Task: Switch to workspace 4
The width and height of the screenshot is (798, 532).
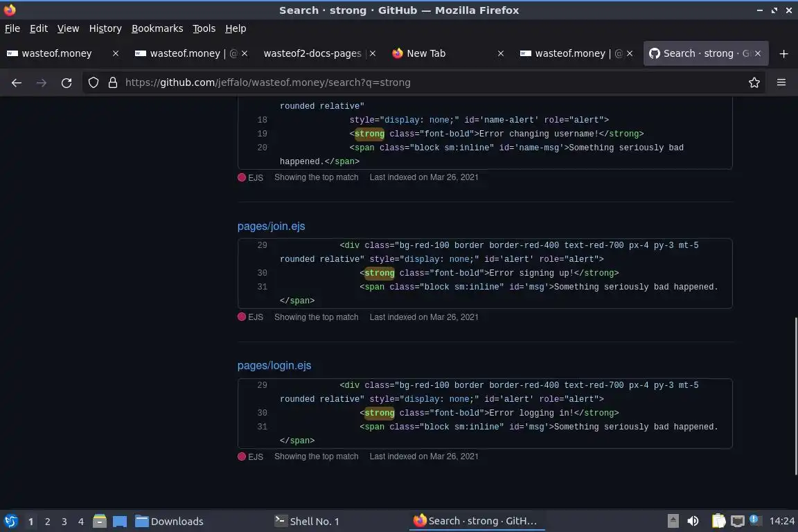Action: click(x=81, y=522)
